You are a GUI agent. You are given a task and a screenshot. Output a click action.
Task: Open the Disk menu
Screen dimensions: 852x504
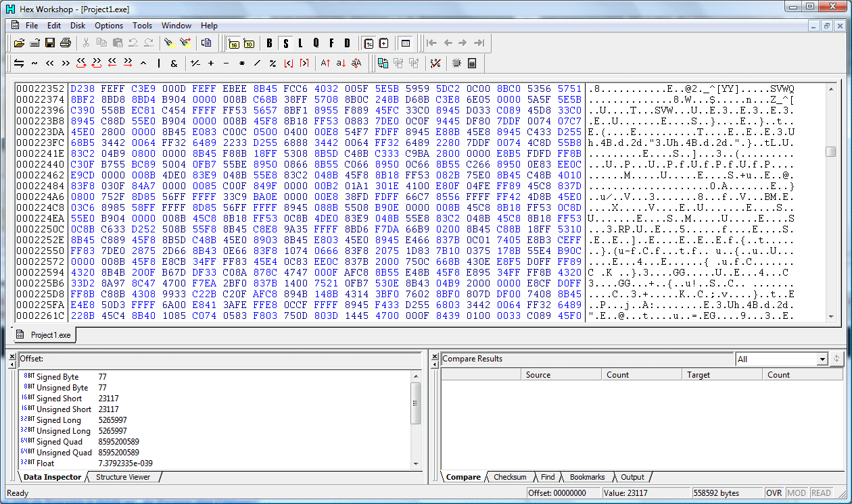(78, 26)
